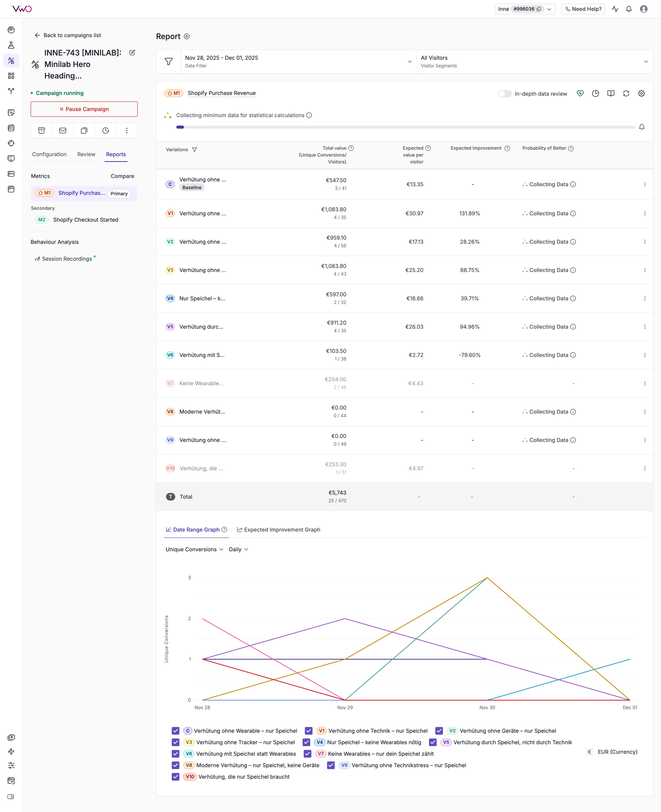This screenshot has width=661, height=812.
Task: Click the report health heart icon
Action: click(x=580, y=93)
